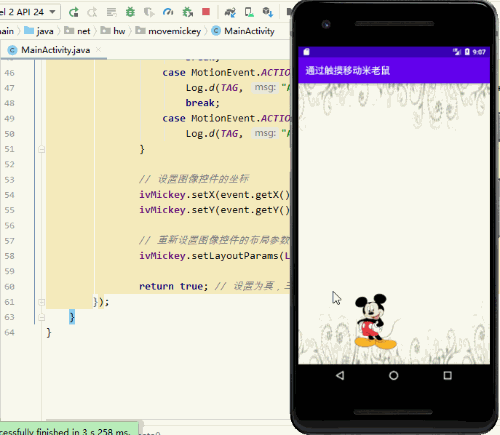Click 'ivMickey.setLayoutParams' on line 58

[x=209, y=256]
